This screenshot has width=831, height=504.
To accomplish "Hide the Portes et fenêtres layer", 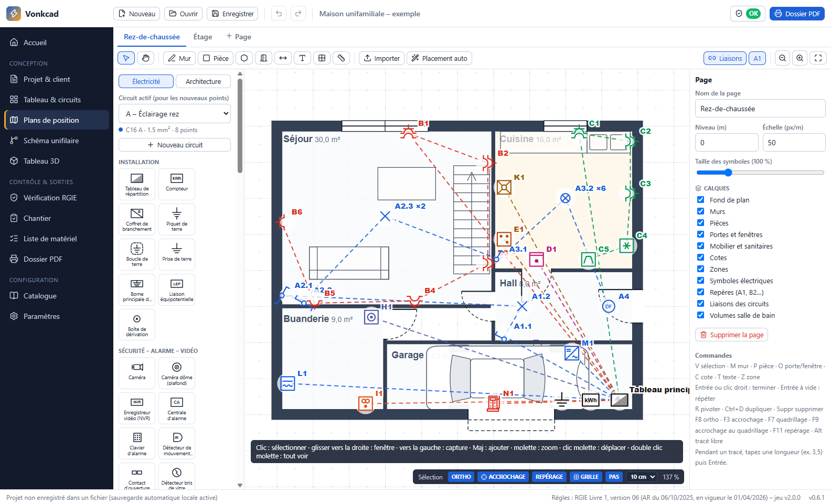I will 700,234.
